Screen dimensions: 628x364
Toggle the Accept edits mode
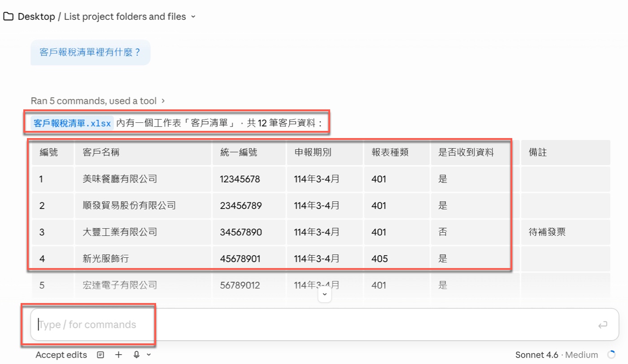pyautogui.click(x=61, y=355)
